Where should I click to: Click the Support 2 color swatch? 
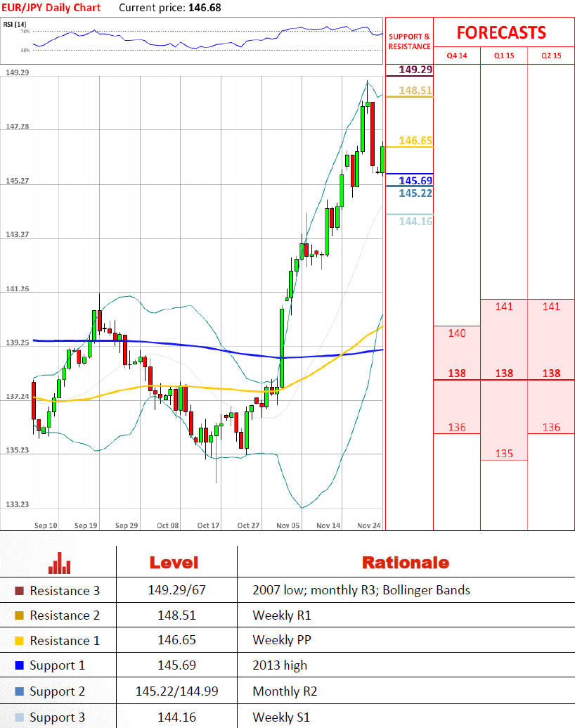(x=19, y=691)
